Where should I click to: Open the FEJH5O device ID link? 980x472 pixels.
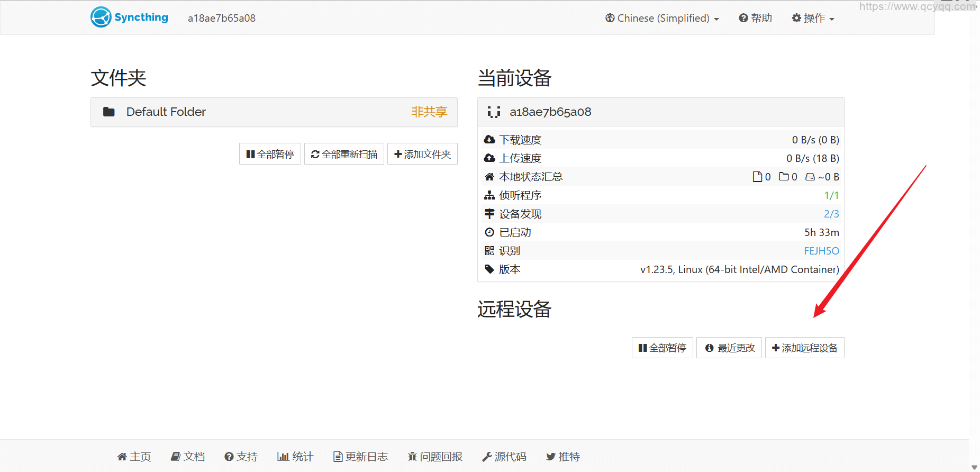pyautogui.click(x=821, y=251)
